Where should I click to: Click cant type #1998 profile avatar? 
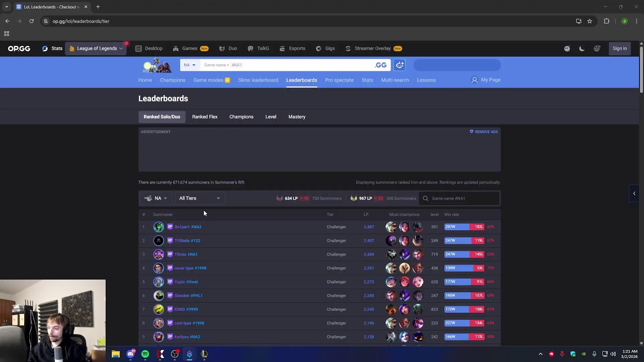[158, 323]
